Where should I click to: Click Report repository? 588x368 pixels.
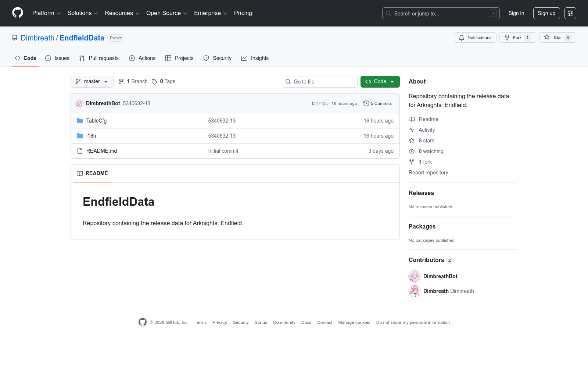428,173
